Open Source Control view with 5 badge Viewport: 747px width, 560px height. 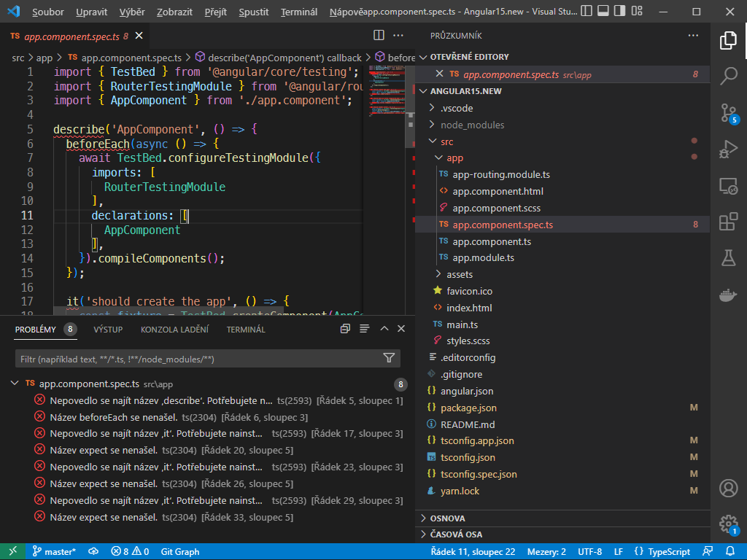729,112
